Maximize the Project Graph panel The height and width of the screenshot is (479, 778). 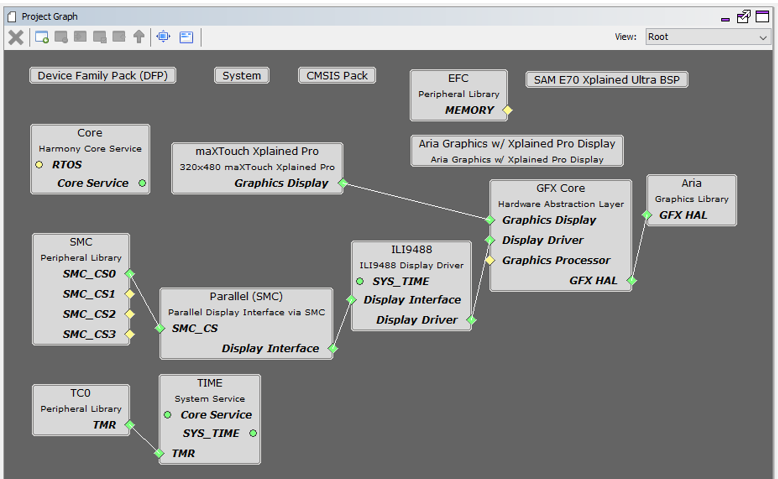pyautogui.click(x=762, y=16)
